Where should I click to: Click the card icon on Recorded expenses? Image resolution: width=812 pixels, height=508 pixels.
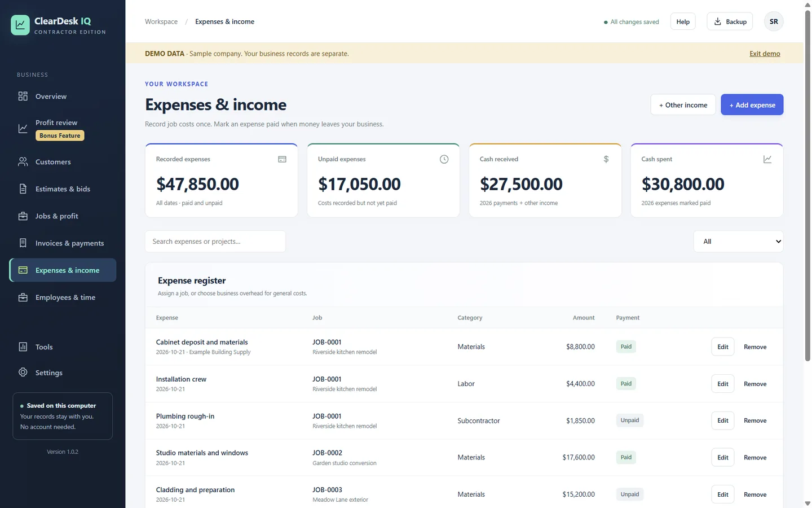(x=282, y=159)
